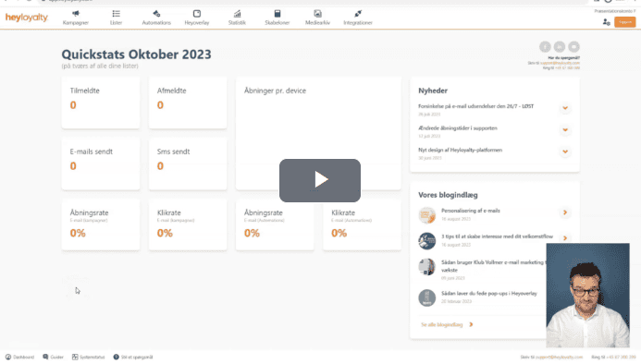Expand the 'Ændrede åbningstider i supporten' news
This screenshot has height=364, width=641.
[x=565, y=129]
